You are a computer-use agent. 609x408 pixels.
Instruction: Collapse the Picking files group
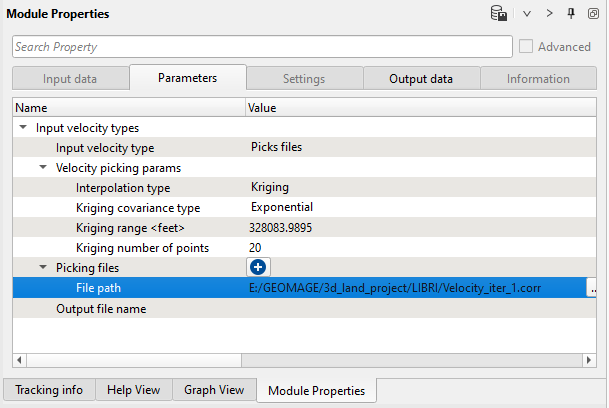pos(43,268)
